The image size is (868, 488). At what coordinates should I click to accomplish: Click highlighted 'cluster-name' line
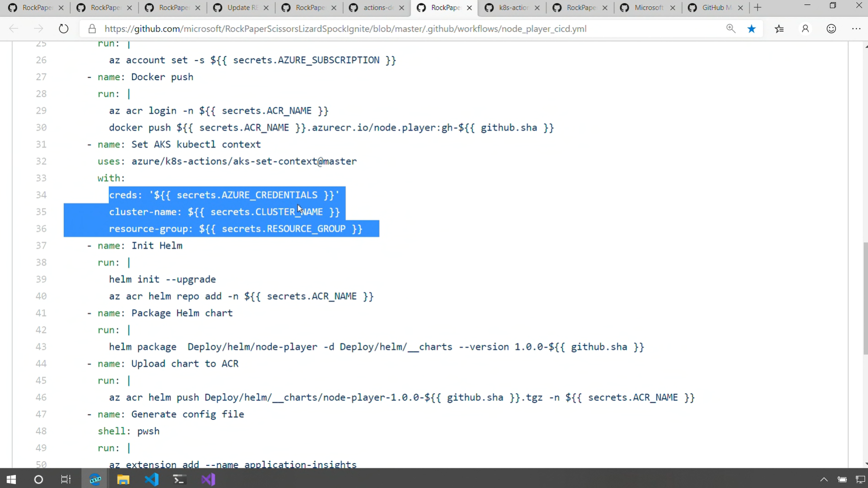point(224,212)
